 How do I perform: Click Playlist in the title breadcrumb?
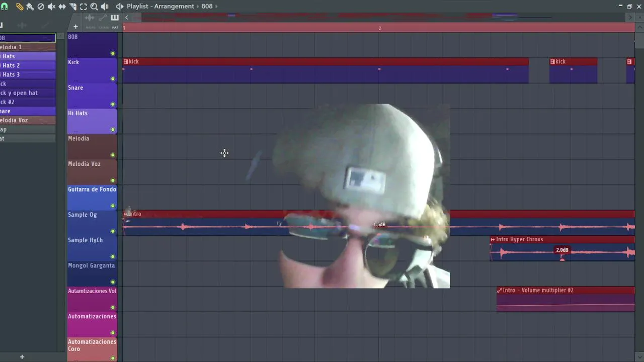(137, 6)
